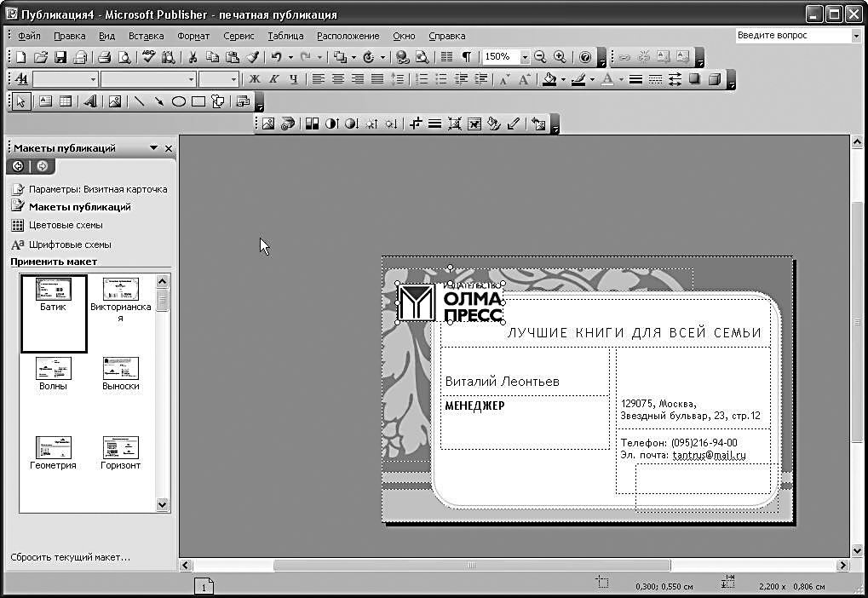Toggle special characters display (¶)

[x=466, y=57]
